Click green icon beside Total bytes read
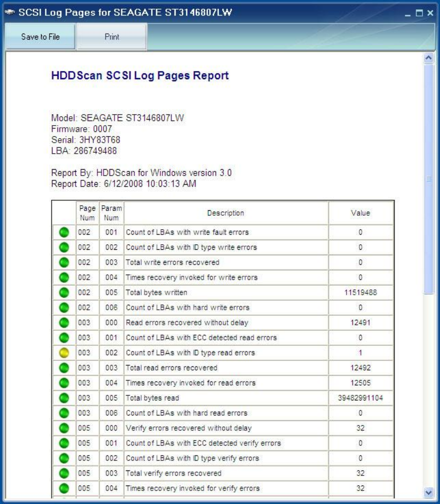The image size is (440, 504). pos(64,398)
